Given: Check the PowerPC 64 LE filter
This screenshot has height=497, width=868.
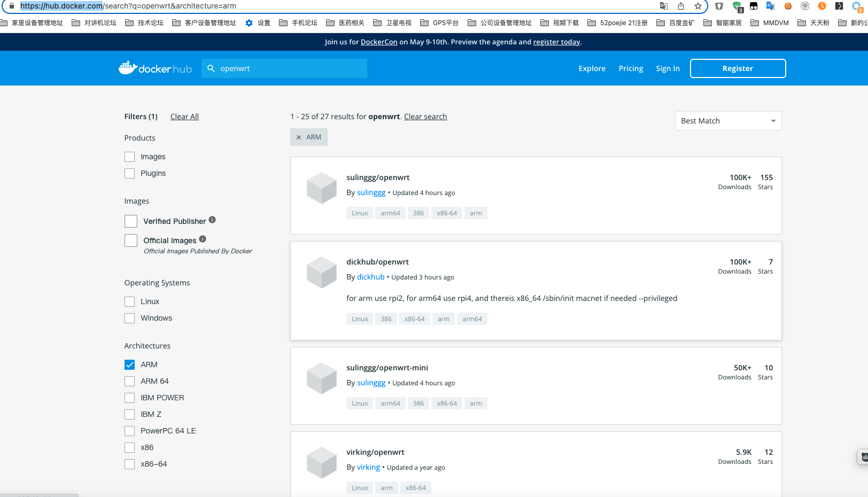Looking at the screenshot, I should click(x=129, y=431).
